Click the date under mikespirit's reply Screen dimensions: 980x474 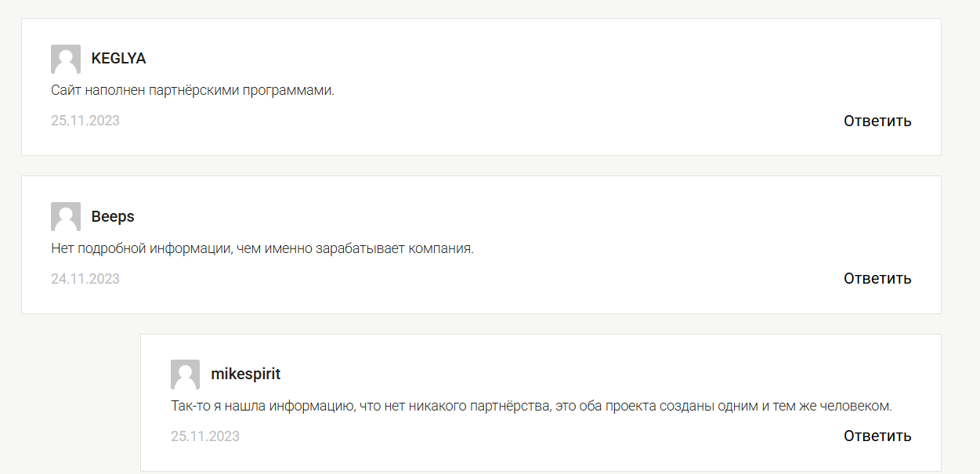pyautogui.click(x=205, y=436)
